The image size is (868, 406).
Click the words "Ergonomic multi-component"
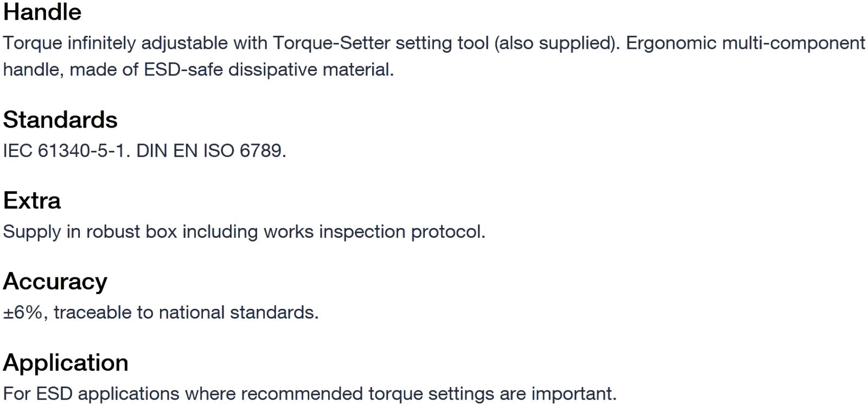(745, 43)
